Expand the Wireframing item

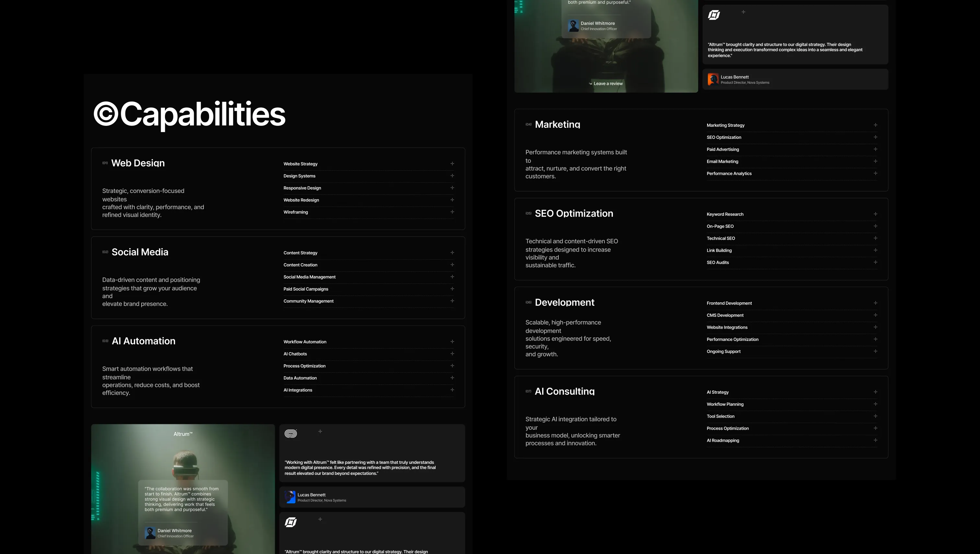[368, 212]
